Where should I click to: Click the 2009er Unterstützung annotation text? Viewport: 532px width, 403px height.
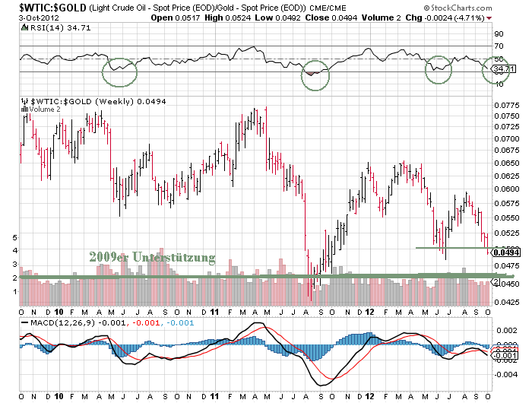(x=151, y=258)
